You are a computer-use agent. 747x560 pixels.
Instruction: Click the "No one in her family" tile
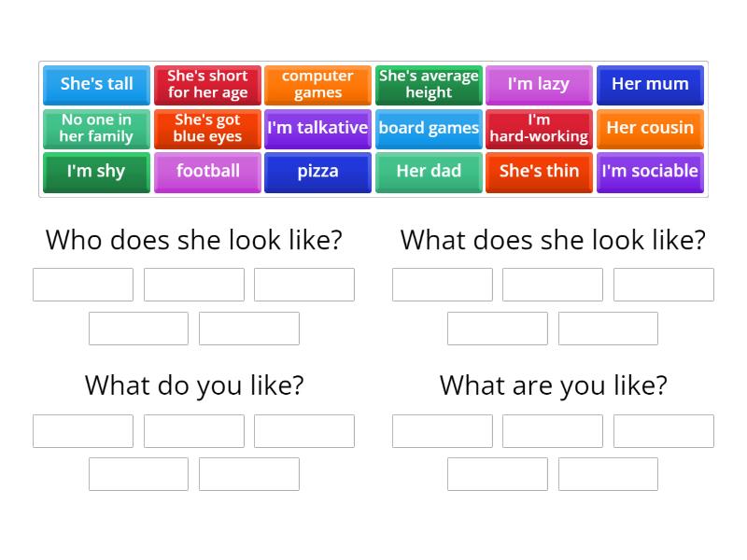point(96,128)
